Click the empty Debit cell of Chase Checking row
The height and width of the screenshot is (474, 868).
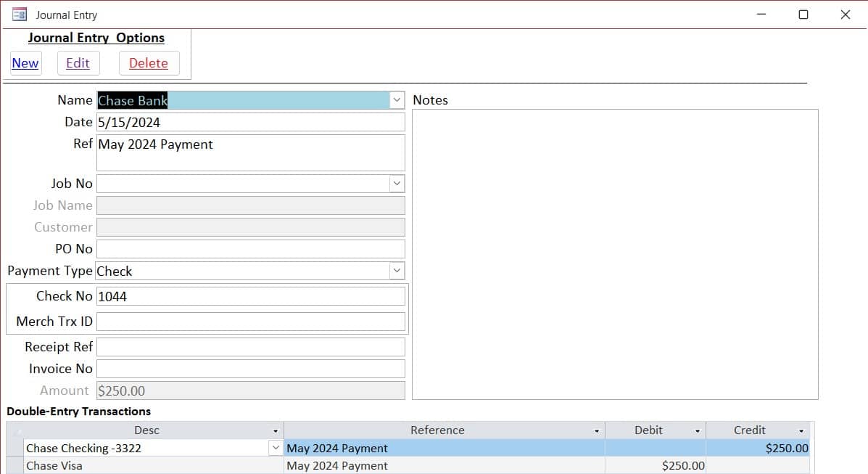[656, 448]
